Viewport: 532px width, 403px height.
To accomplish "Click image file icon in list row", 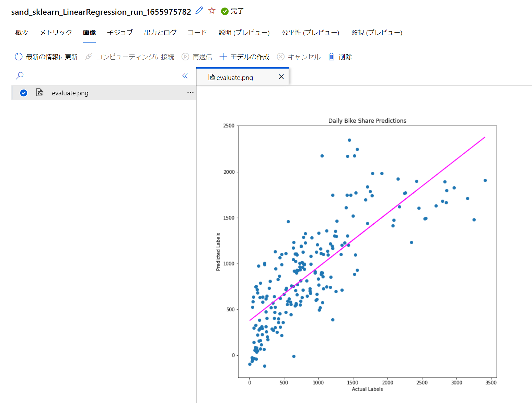I will pos(40,92).
